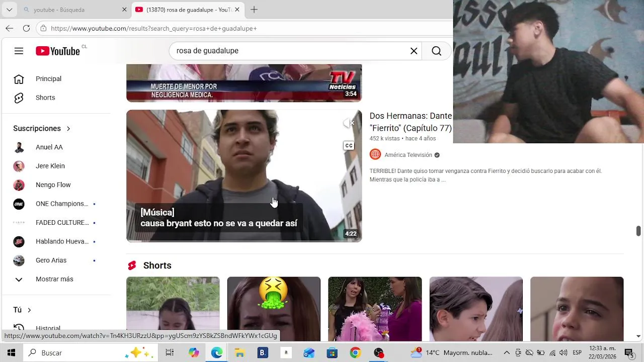Open the fourth Short with boy frowning
The image size is (644, 362).
pyautogui.click(x=476, y=309)
